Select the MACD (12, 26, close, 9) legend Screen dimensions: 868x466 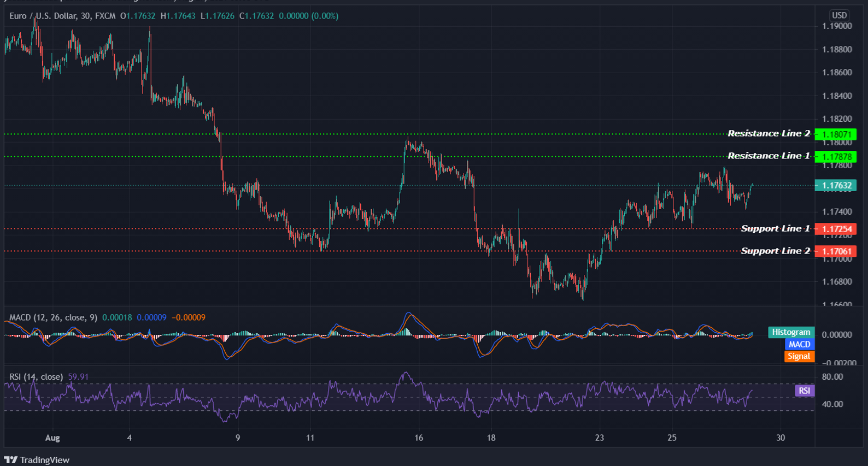53,317
